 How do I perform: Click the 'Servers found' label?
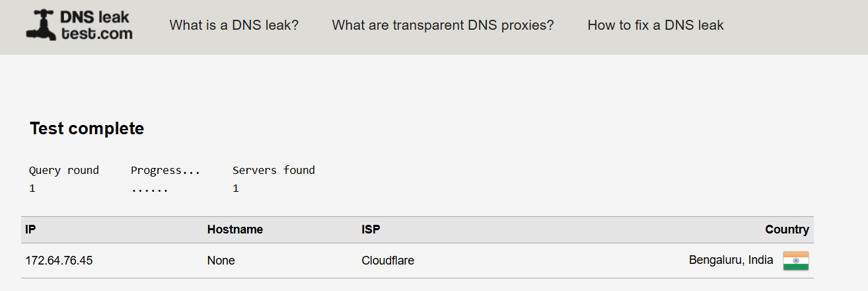click(x=273, y=170)
